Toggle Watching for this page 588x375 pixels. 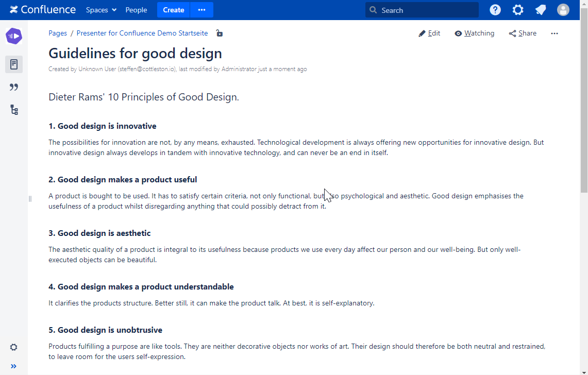coord(474,33)
